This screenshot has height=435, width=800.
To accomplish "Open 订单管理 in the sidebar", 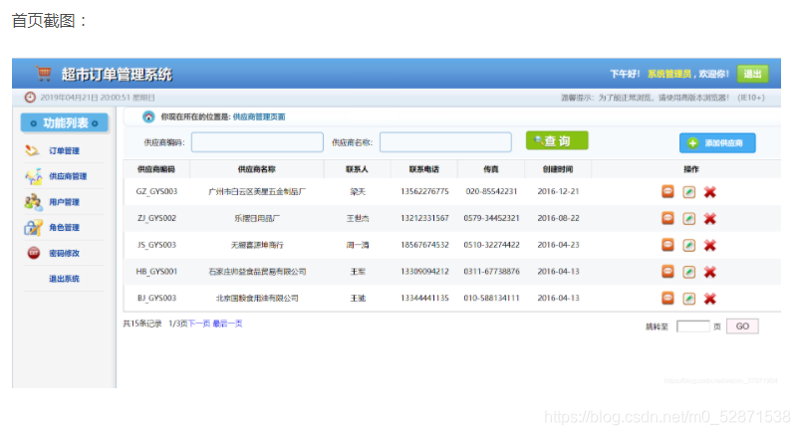I will point(64,150).
